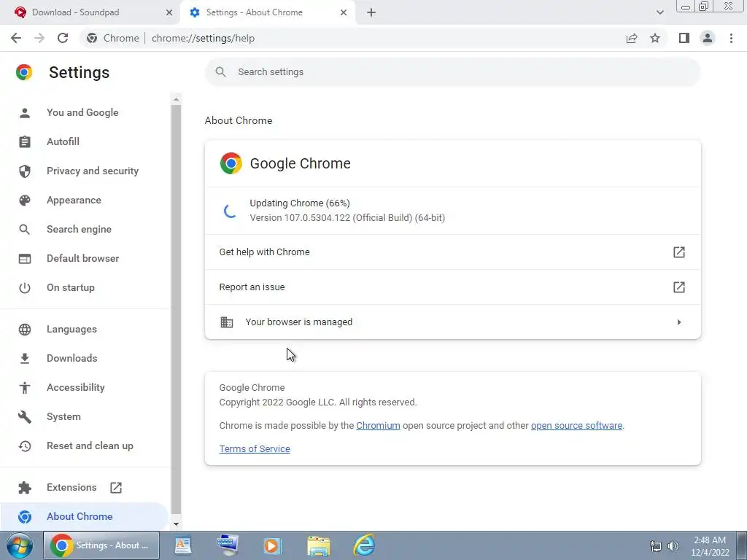Launch Internet Explorer from taskbar
The image size is (747, 560).
click(364, 545)
